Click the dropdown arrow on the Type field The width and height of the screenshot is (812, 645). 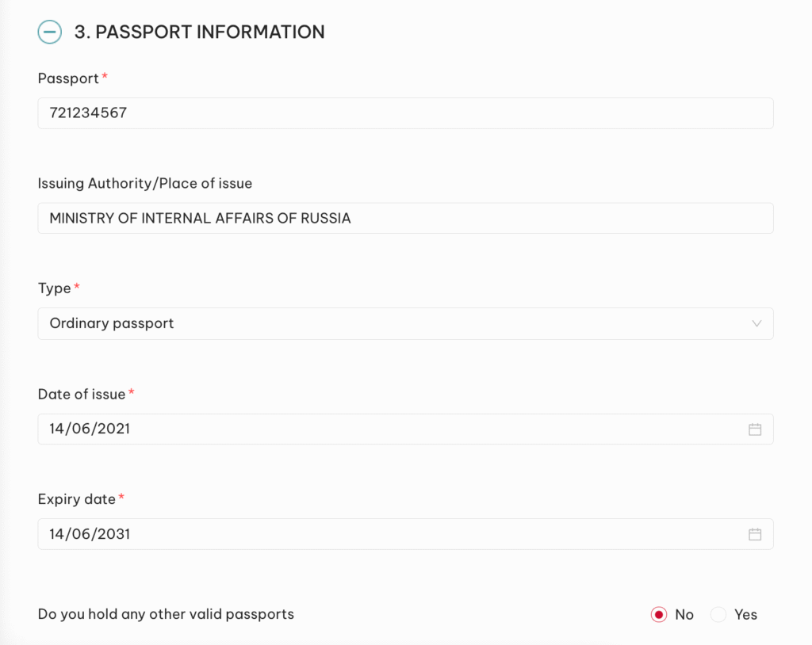[755, 323]
